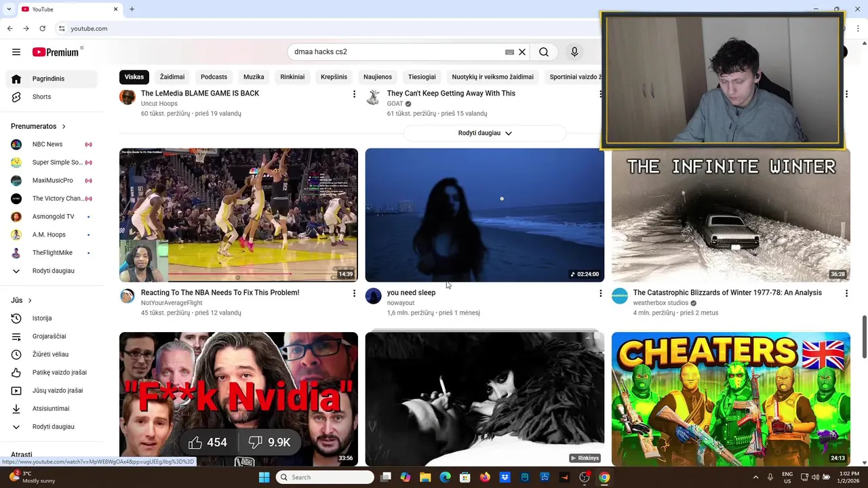Click the Windows taskbar search box
The height and width of the screenshot is (488, 868).
coord(326,477)
